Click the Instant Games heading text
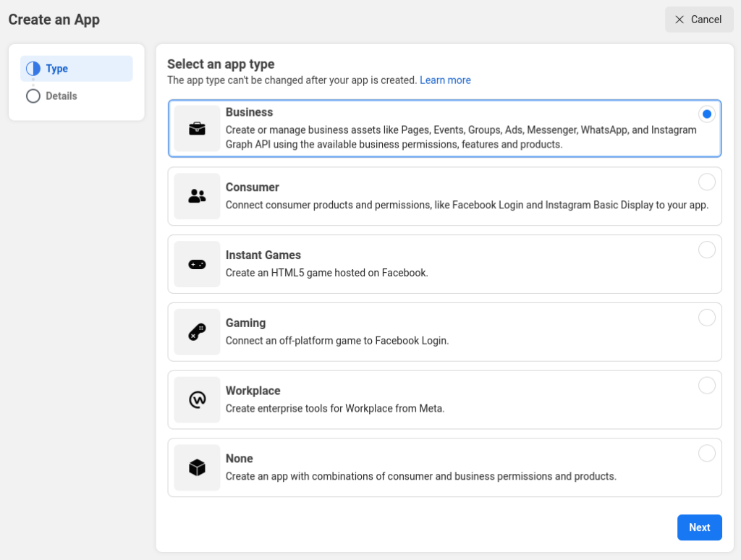This screenshot has height=560, width=741. point(263,255)
